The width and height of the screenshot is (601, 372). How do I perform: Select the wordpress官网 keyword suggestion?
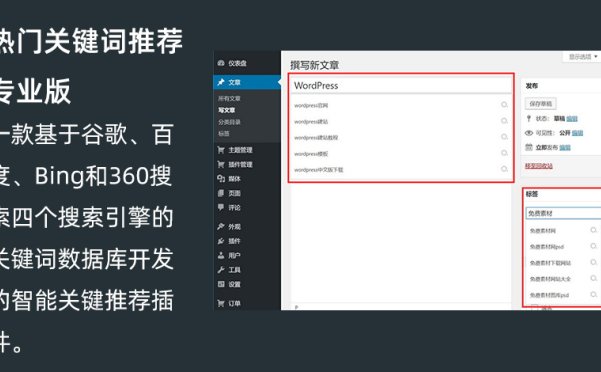click(x=311, y=105)
